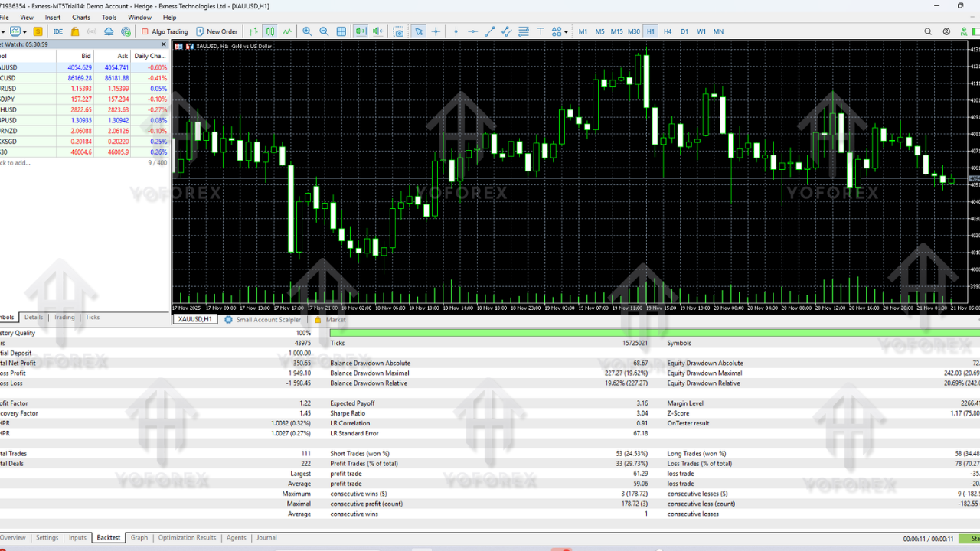Switch to the Journal tab

(266, 537)
